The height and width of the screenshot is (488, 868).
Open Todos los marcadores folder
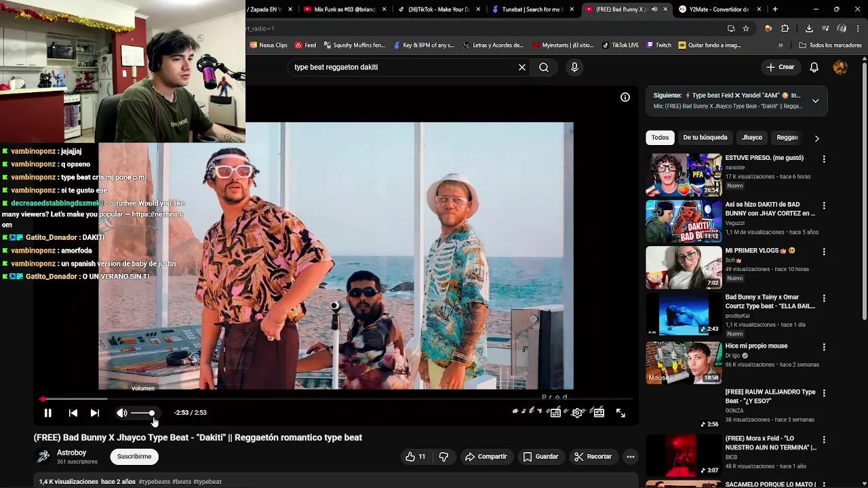coord(830,45)
